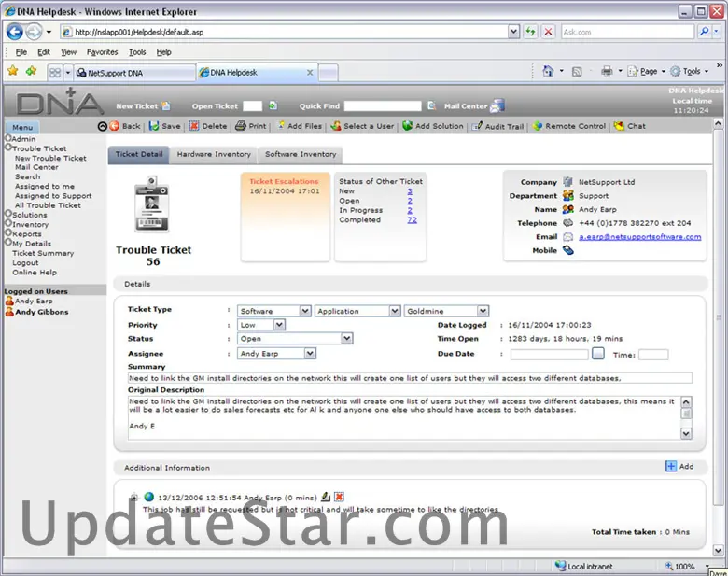Open the Mail Center icon
The image size is (728, 576).
[497, 105]
